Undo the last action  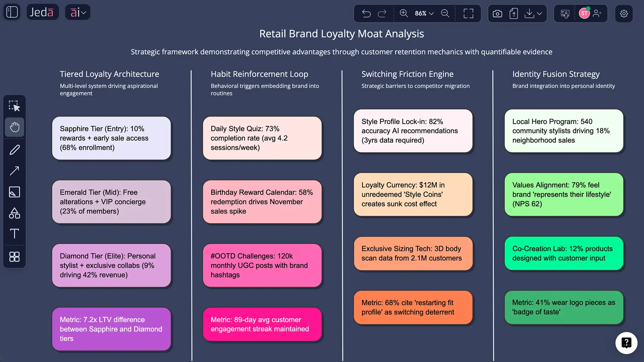pyautogui.click(x=366, y=13)
